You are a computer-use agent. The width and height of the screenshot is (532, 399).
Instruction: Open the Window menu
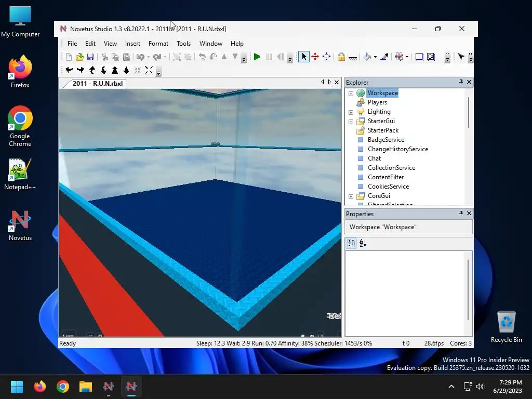tap(211, 44)
